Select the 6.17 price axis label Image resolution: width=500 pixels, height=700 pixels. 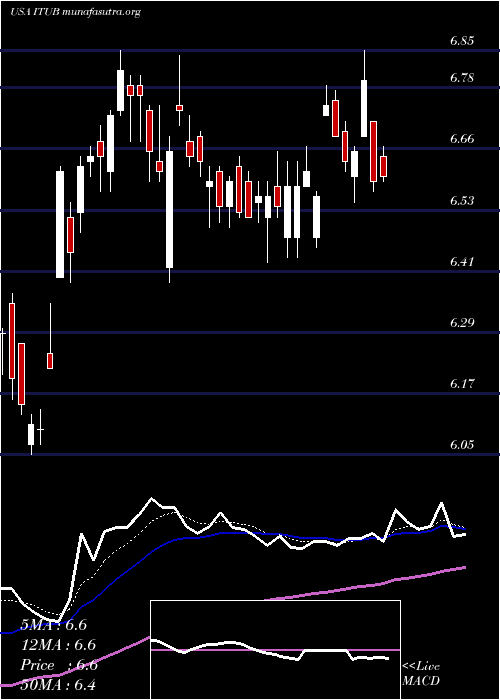(462, 383)
